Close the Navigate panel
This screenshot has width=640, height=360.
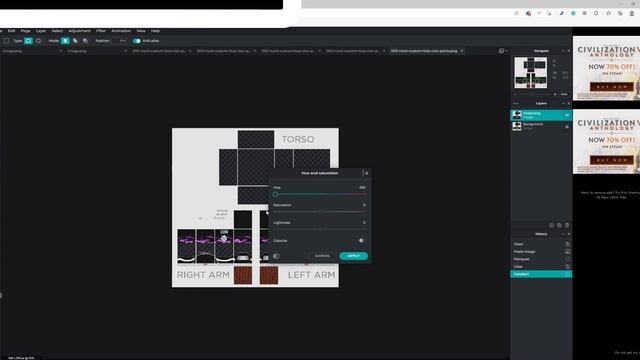coord(569,51)
